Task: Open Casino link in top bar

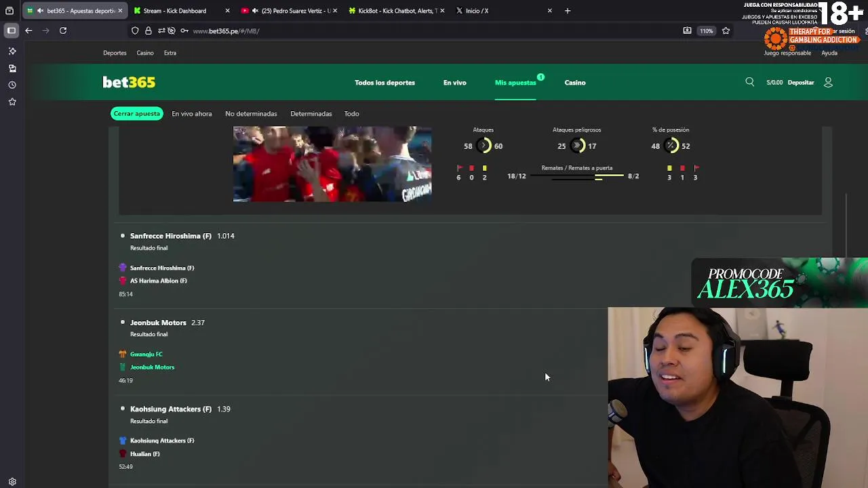Action: click(145, 53)
